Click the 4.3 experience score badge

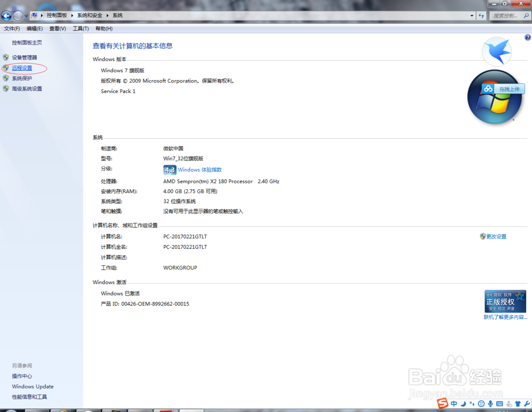170,170
